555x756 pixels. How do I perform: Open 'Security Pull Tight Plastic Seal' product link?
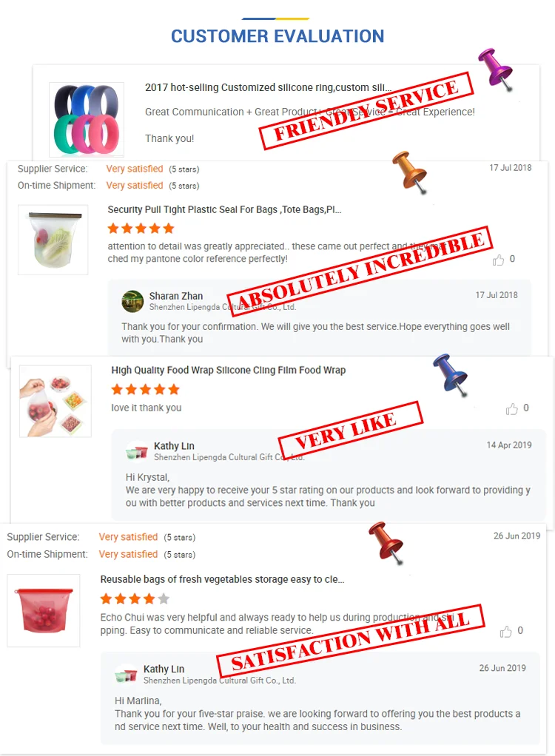[224, 210]
